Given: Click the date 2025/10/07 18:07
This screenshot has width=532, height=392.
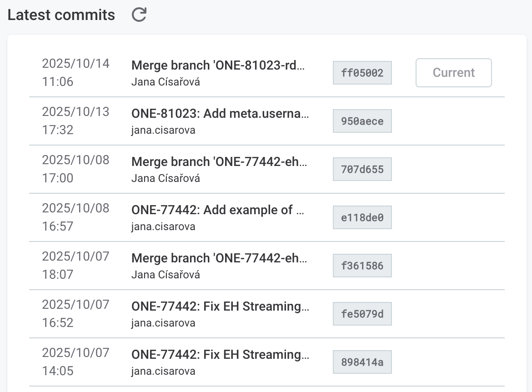Looking at the screenshot, I should (x=75, y=265).
